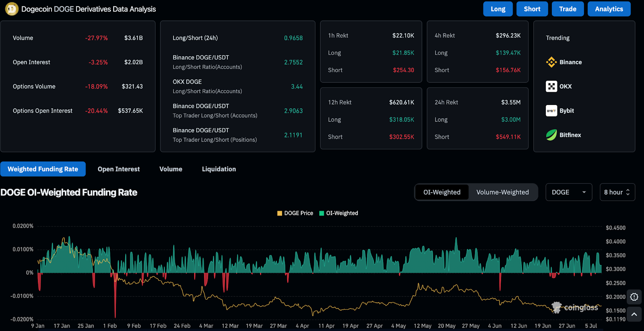
Task: Click the Volume value $3.61B
Action: [134, 38]
